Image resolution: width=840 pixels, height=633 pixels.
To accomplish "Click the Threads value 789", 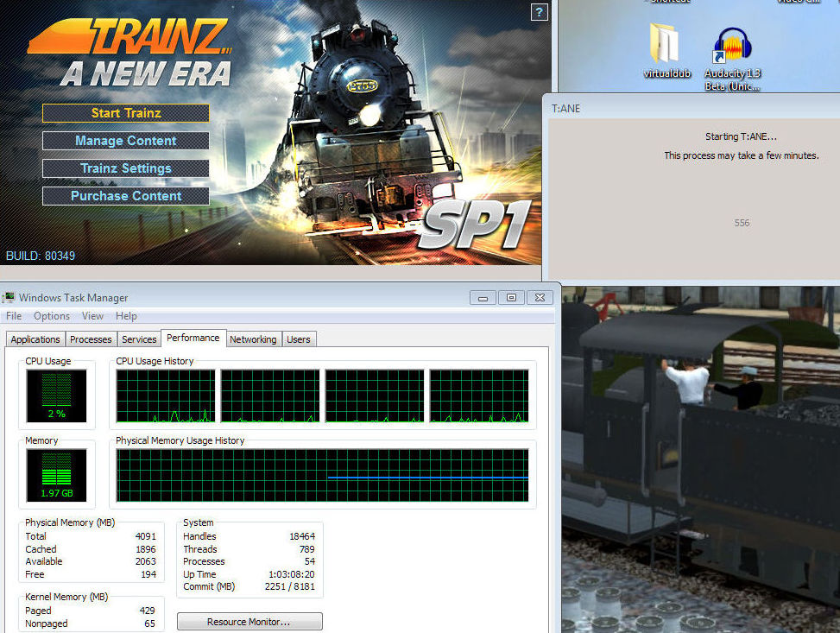I will tap(307, 549).
